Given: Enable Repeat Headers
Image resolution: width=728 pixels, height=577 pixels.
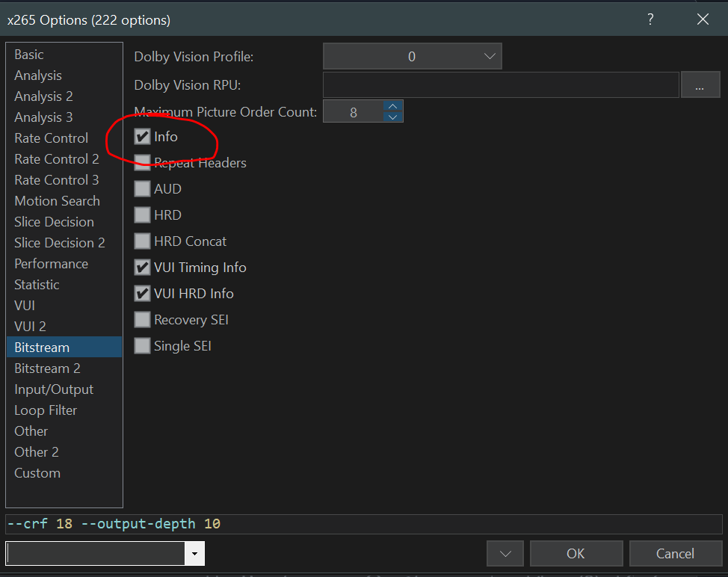Looking at the screenshot, I should click(142, 162).
